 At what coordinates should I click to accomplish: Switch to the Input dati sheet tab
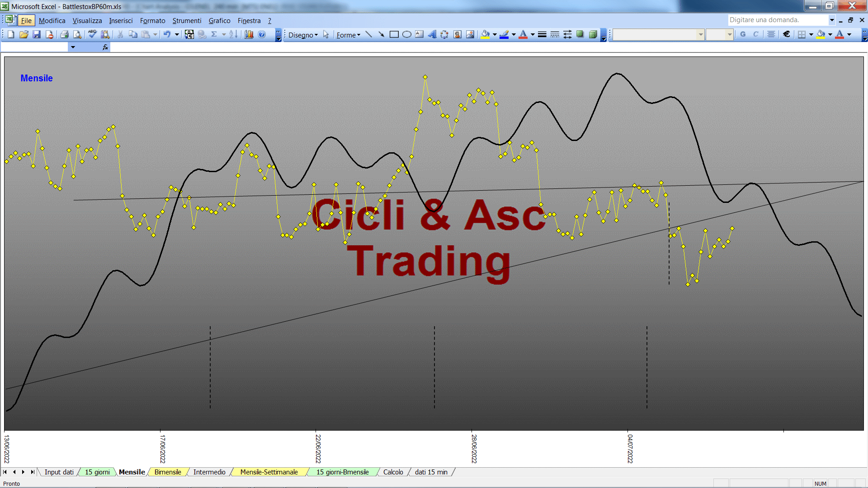point(59,472)
